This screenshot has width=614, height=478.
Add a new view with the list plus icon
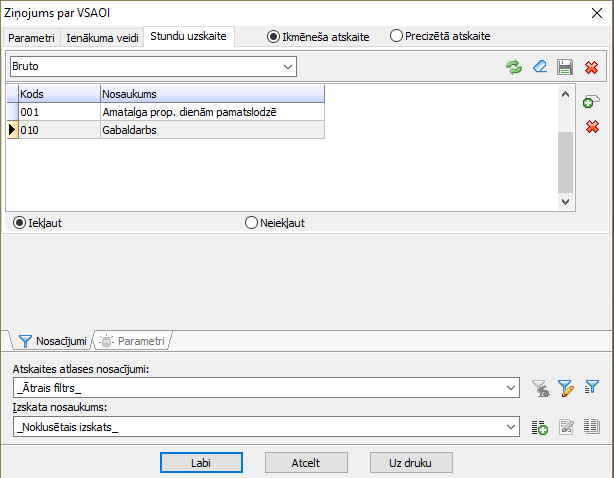(540, 427)
